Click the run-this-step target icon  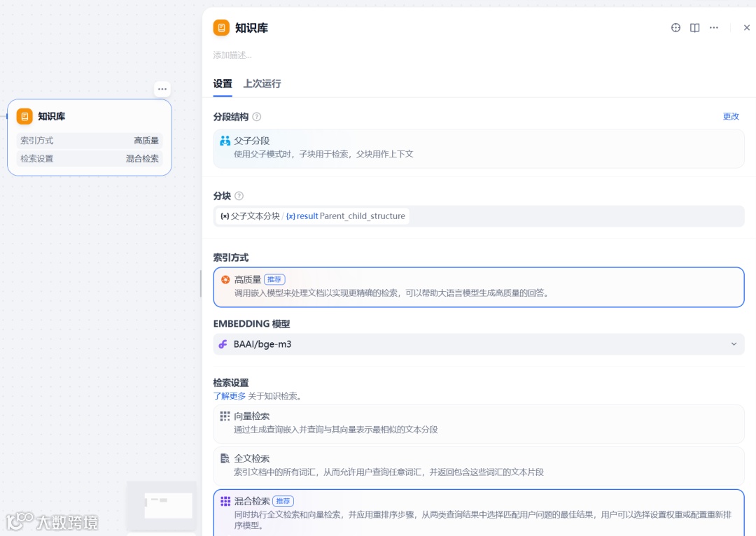click(675, 28)
